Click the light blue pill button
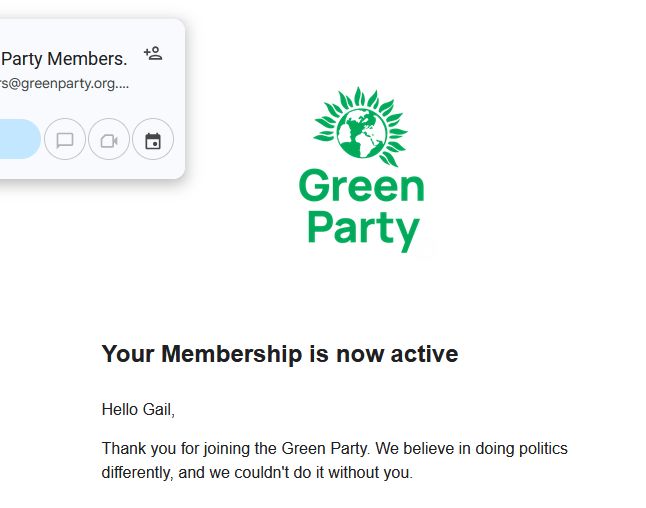The height and width of the screenshot is (508, 646). 19,139
